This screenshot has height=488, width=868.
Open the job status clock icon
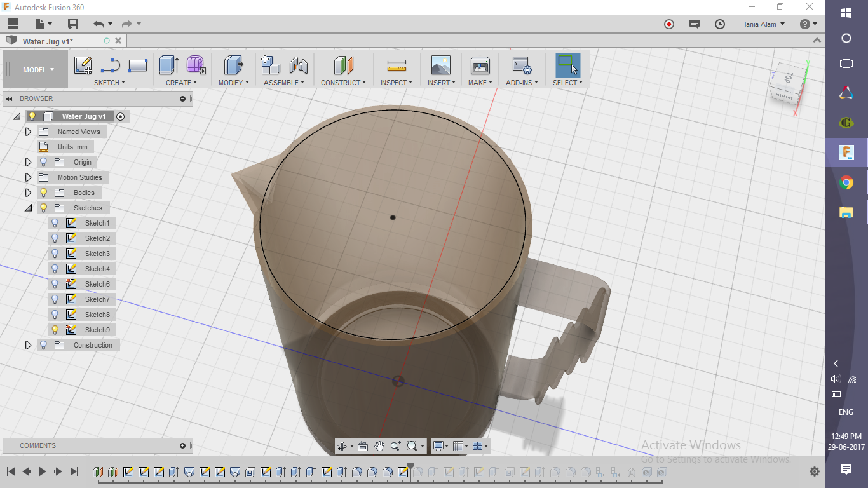tap(720, 24)
